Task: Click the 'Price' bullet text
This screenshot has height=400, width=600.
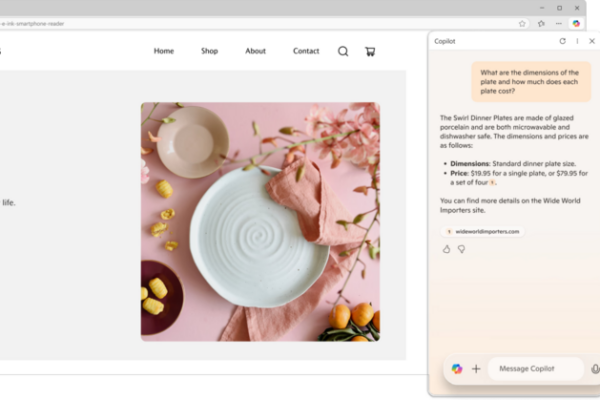Action: pyautogui.click(x=519, y=178)
